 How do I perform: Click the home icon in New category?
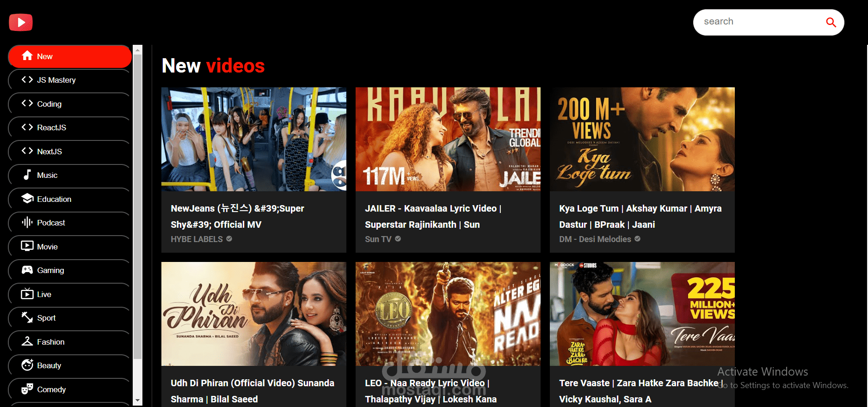click(27, 55)
